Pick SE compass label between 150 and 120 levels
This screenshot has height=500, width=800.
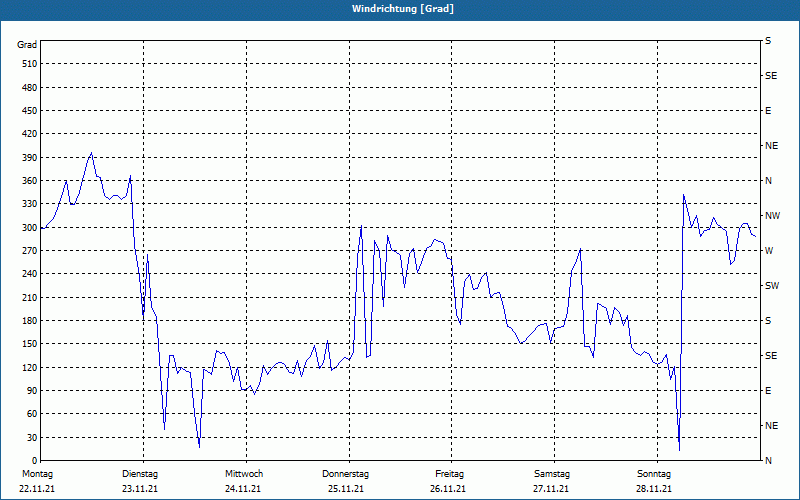[771, 356]
